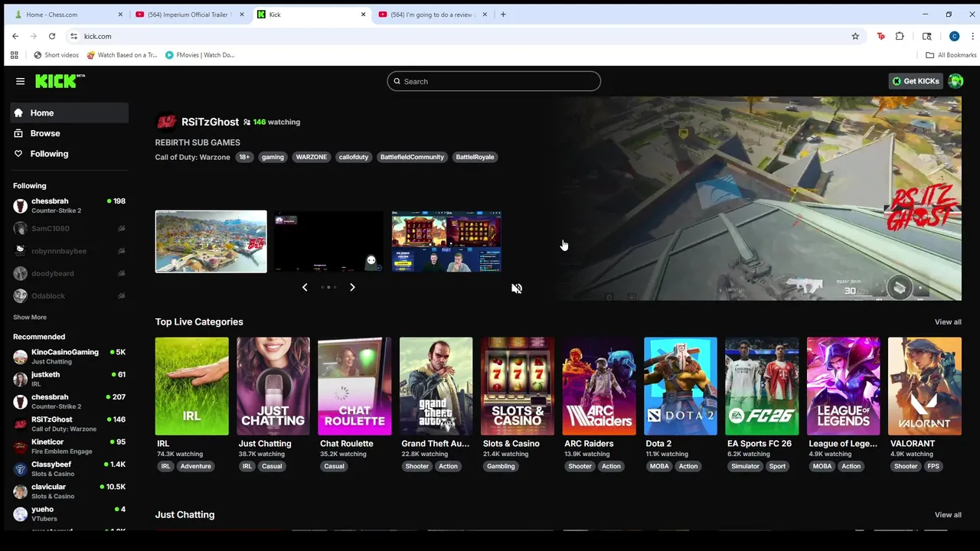Click View all for Just Chatting
This screenshot has height=551, width=980.
tap(948, 515)
